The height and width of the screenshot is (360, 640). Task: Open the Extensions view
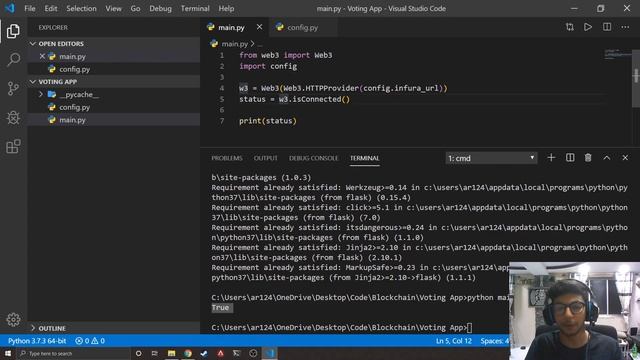[13, 146]
